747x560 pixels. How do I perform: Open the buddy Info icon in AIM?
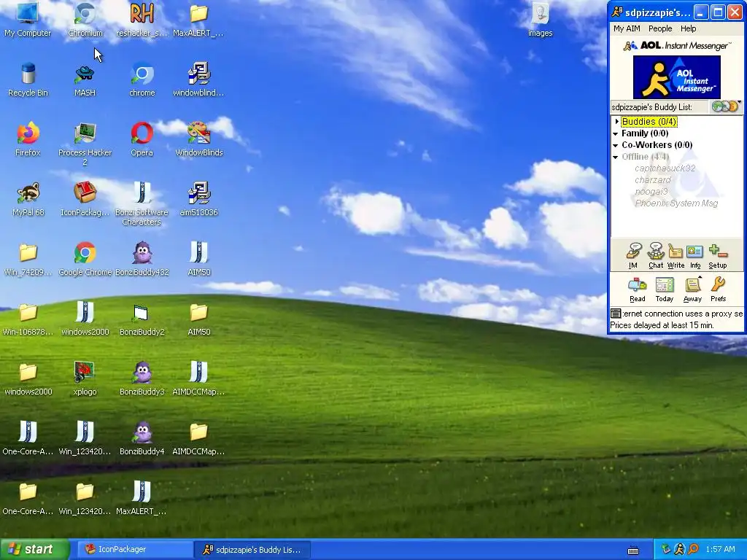tap(695, 256)
